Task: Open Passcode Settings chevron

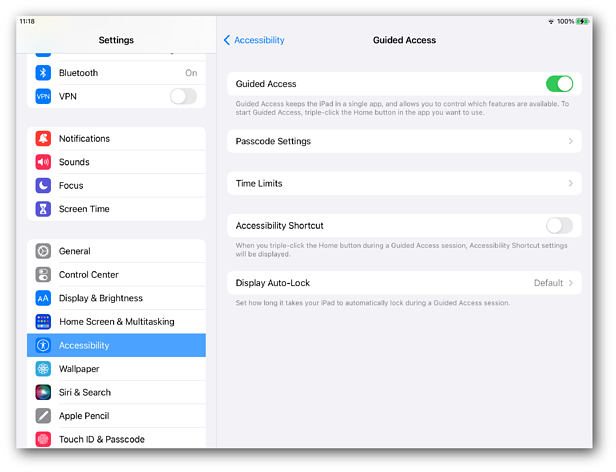Action: 571,142
